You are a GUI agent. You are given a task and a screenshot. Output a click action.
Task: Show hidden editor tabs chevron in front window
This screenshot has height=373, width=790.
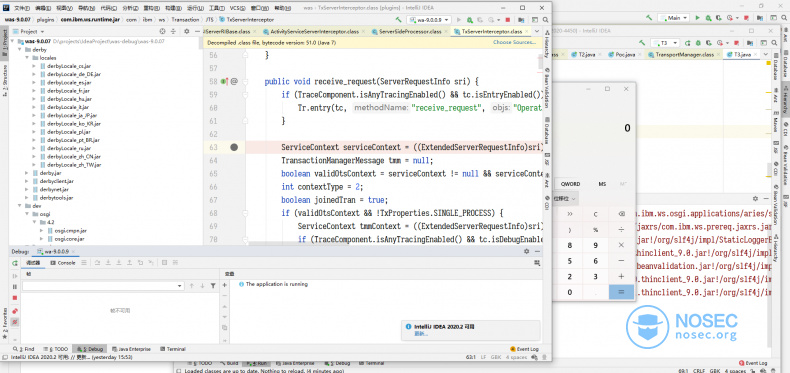(x=537, y=31)
